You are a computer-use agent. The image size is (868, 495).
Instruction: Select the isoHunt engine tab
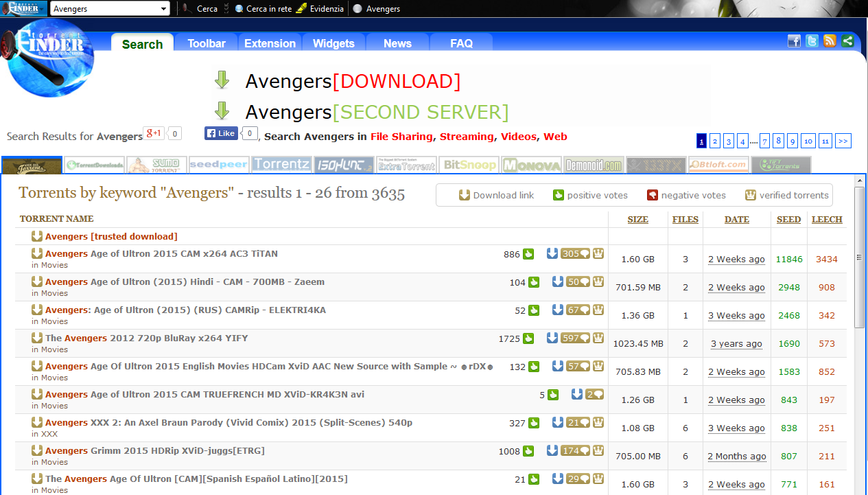(344, 165)
